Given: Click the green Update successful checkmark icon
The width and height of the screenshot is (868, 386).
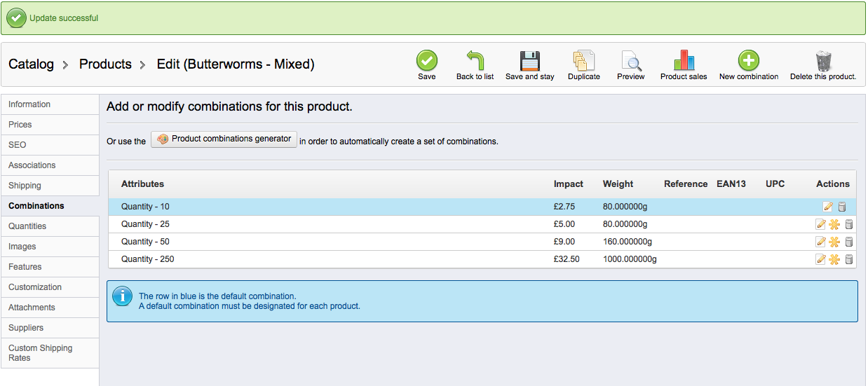Looking at the screenshot, I should click(x=17, y=18).
